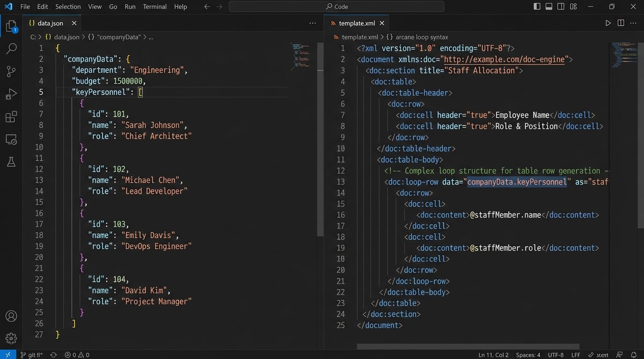Open the Explorer view in activity bar
This screenshot has height=359, width=644.
pyautogui.click(x=11, y=26)
